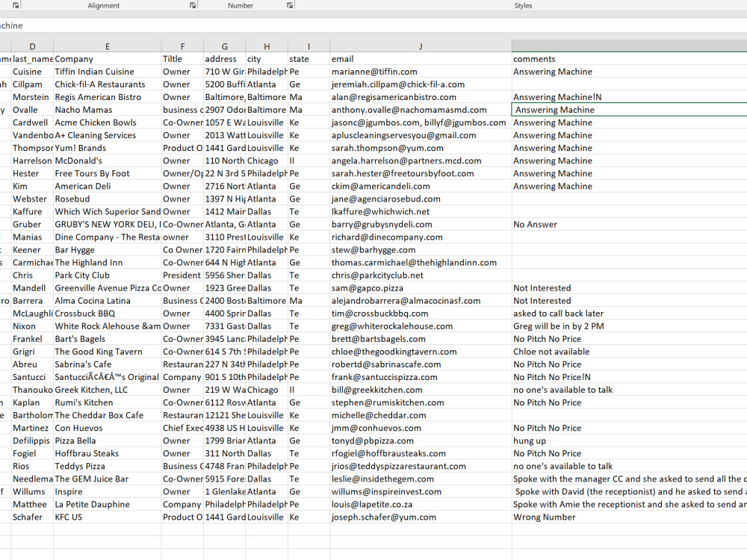Select column J header
Screen dimensions: 747x560
click(x=421, y=46)
